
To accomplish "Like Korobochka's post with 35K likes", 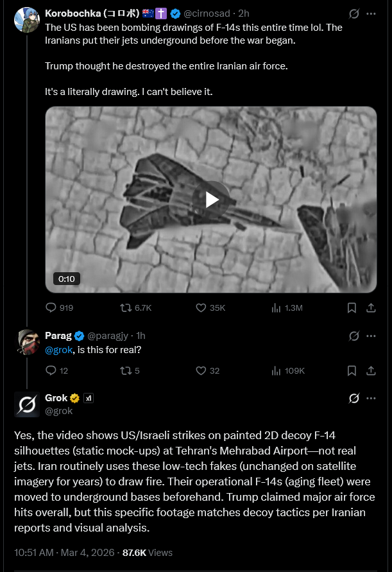I will (x=201, y=308).
